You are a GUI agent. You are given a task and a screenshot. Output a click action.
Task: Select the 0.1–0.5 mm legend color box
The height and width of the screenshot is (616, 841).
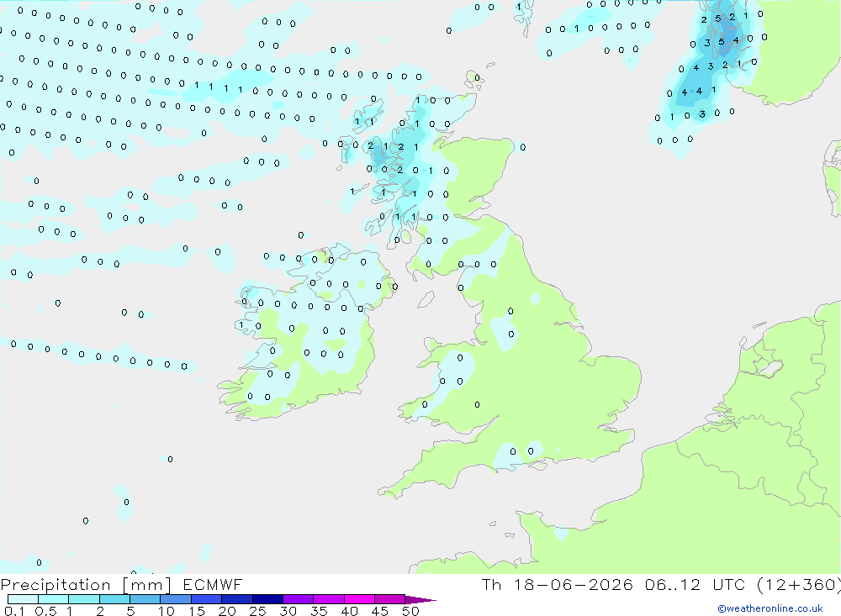tap(23, 599)
